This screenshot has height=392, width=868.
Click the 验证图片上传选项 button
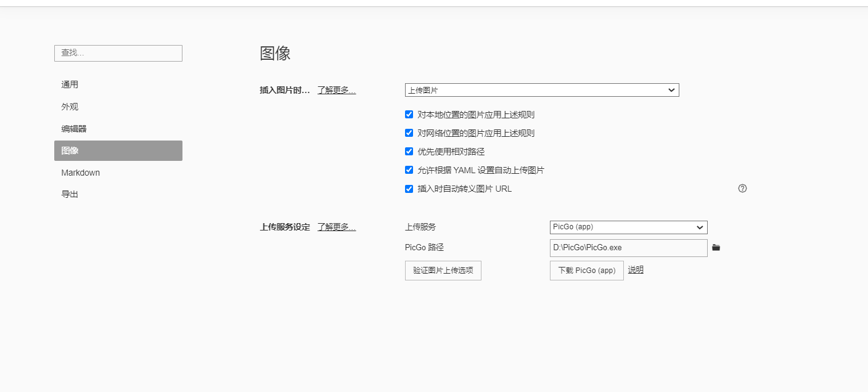[443, 271]
